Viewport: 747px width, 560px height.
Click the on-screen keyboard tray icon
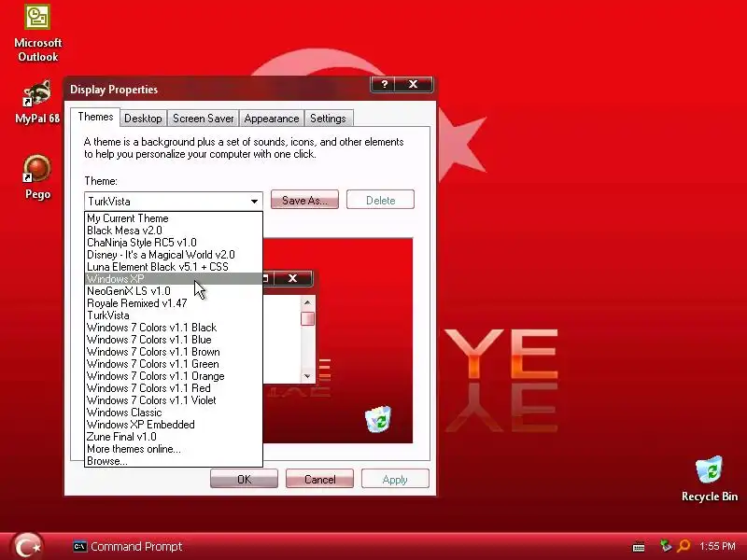click(x=639, y=547)
